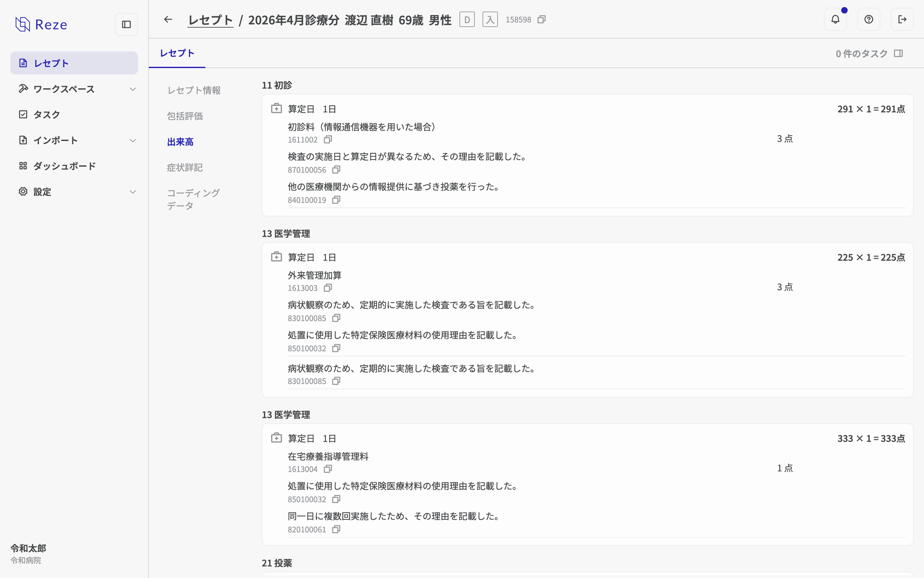Click the 11 初診 section heading
The width and height of the screenshot is (924, 578).
277,85
